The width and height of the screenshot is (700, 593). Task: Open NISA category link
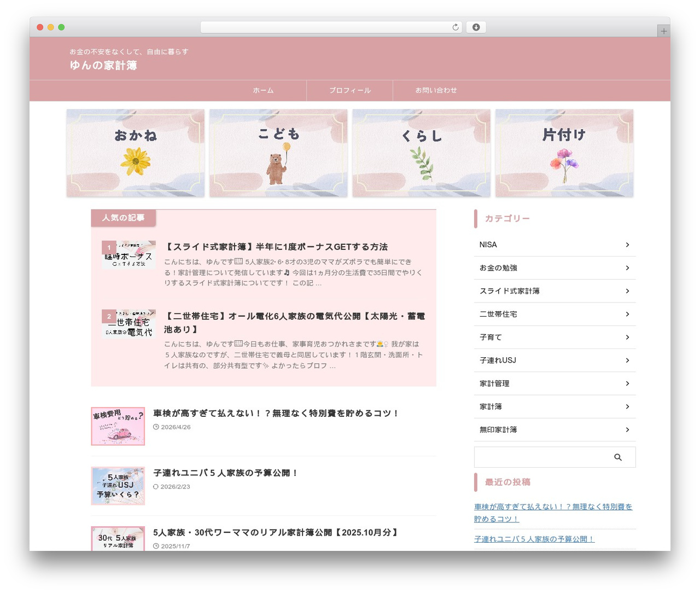pyautogui.click(x=555, y=245)
